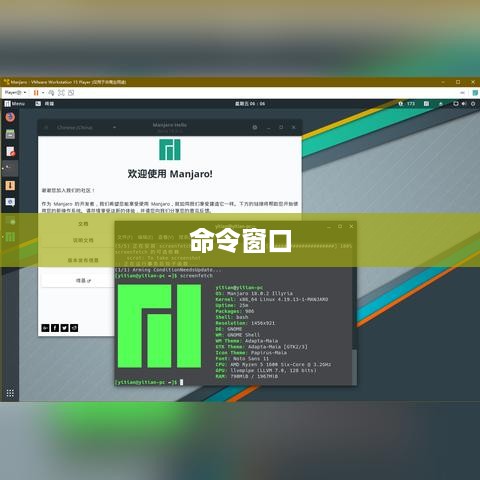Image resolution: width=480 pixels, height=480 pixels.
Task: Click the terminal's vertical scrollbar on the right edge
Action: (x=355, y=367)
